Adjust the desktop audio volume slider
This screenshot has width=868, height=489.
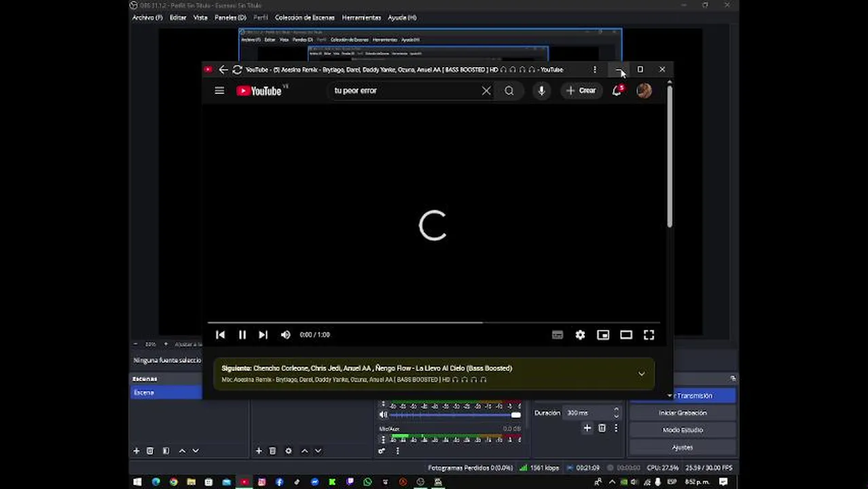click(455, 415)
